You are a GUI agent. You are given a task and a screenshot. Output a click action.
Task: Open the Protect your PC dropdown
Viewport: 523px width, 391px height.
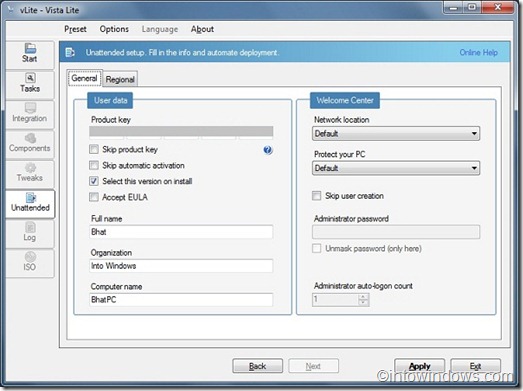coord(396,168)
